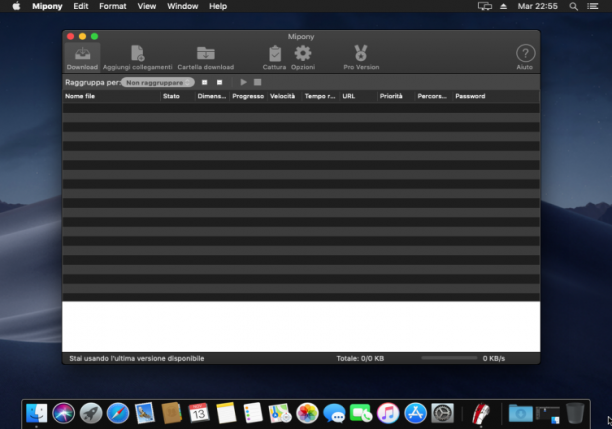Sort by Velocità column header
The image size is (612, 429).
point(284,96)
